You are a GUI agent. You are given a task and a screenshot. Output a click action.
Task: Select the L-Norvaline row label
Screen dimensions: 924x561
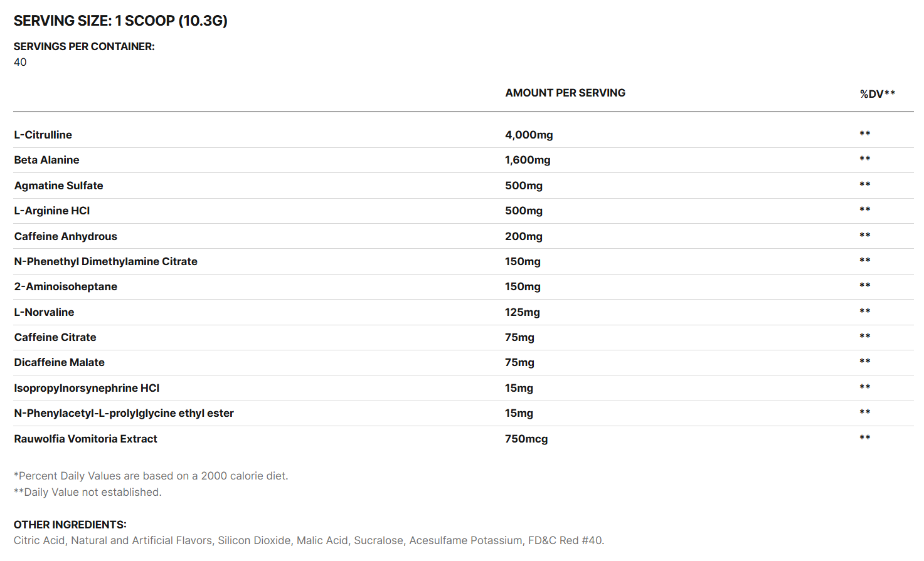click(45, 312)
